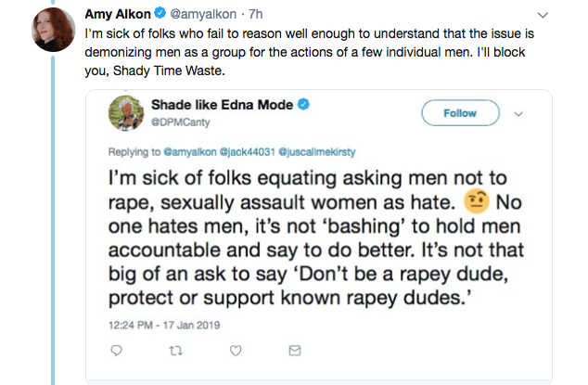Click the reply icon under the quoted tweet
Viewport: 588px width, 385px height.
coord(117,350)
